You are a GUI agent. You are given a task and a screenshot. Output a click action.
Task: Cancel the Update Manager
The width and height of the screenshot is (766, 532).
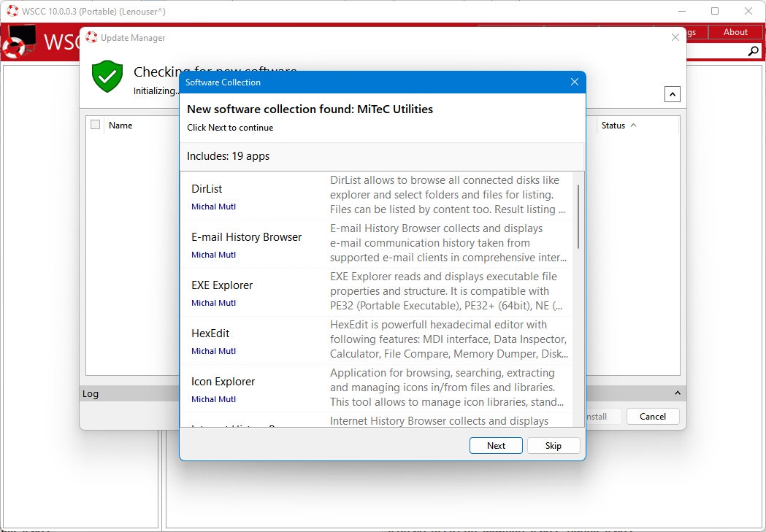coord(653,416)
